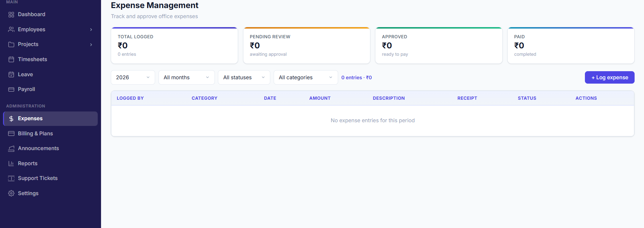
Task: Click the + Log expense button
Action: click(x=609, y=77)
